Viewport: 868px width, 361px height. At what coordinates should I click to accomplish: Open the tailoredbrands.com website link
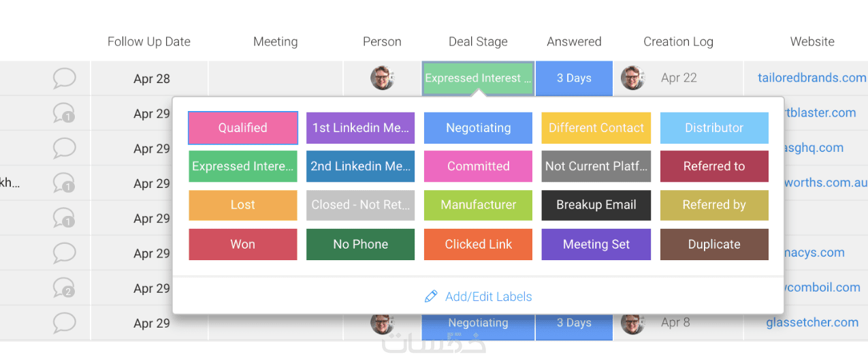(811, 78)
